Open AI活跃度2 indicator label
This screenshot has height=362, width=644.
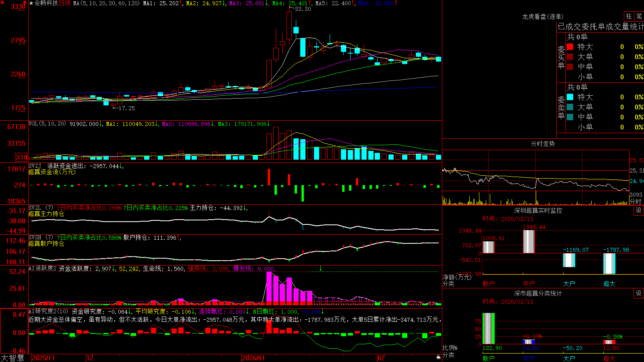pos(42,268)
